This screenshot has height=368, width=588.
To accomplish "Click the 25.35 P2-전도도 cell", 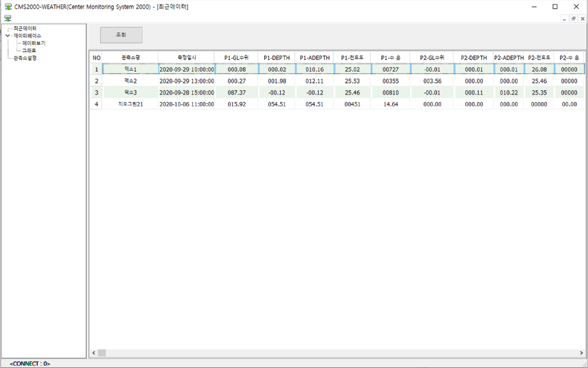I will 539,92.
